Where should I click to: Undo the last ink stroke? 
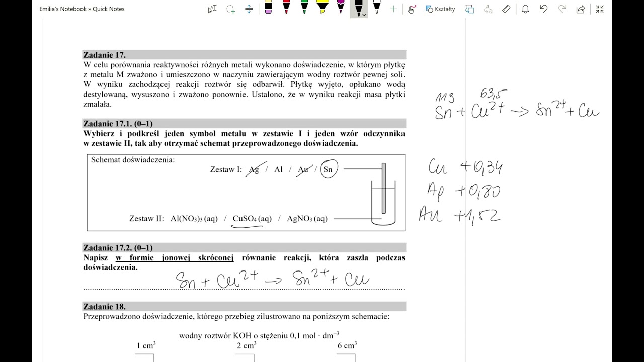543,9
